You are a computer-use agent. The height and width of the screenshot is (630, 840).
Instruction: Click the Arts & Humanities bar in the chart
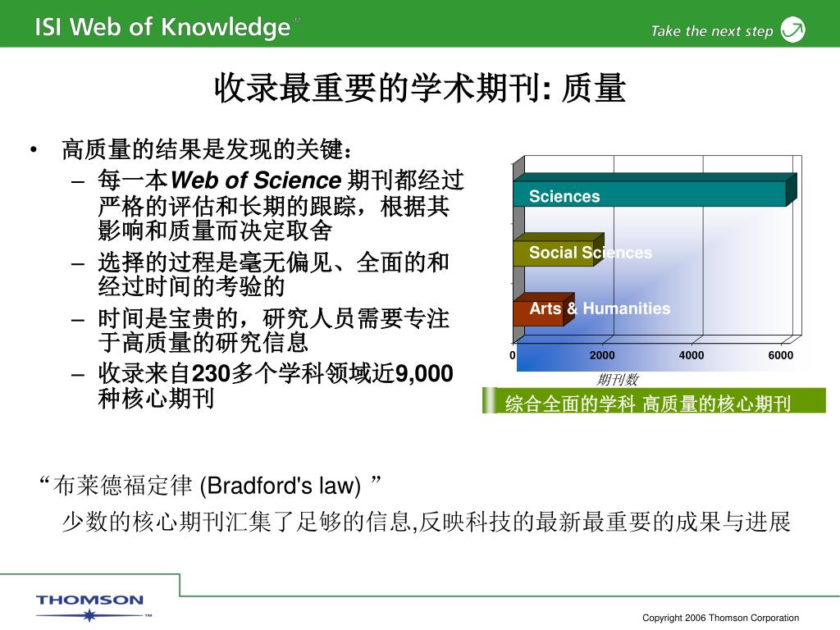[x=544, y=309]
